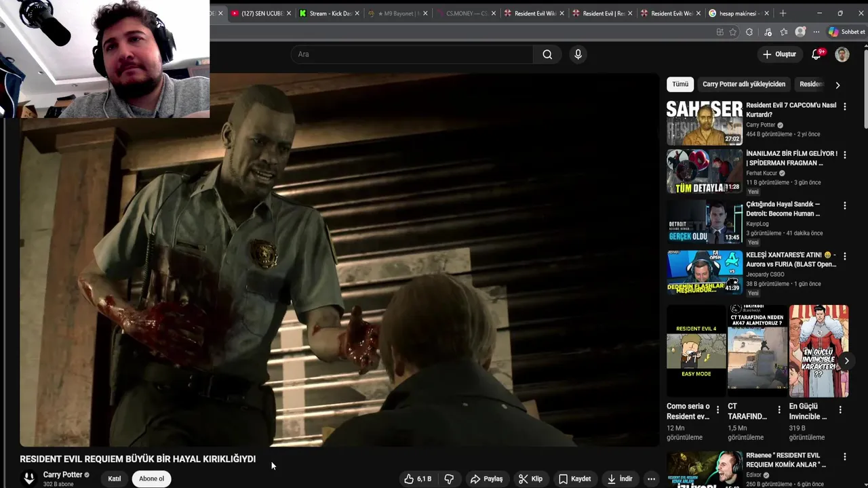Switch to the M9 Bayonet tab

[397, 13]
